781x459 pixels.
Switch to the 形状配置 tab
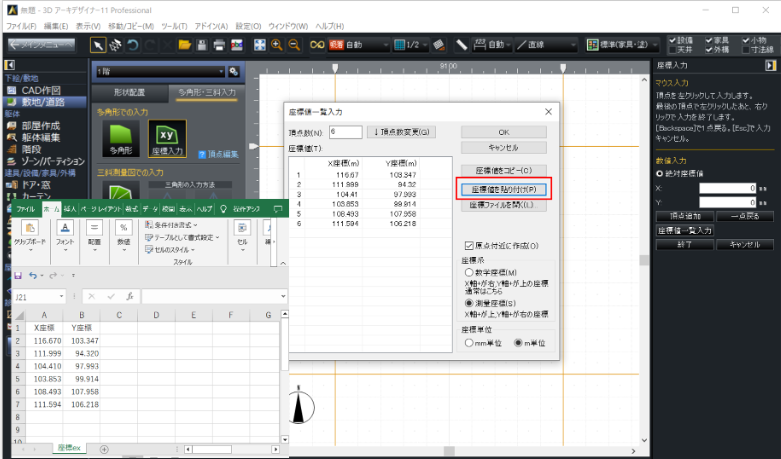128,91
